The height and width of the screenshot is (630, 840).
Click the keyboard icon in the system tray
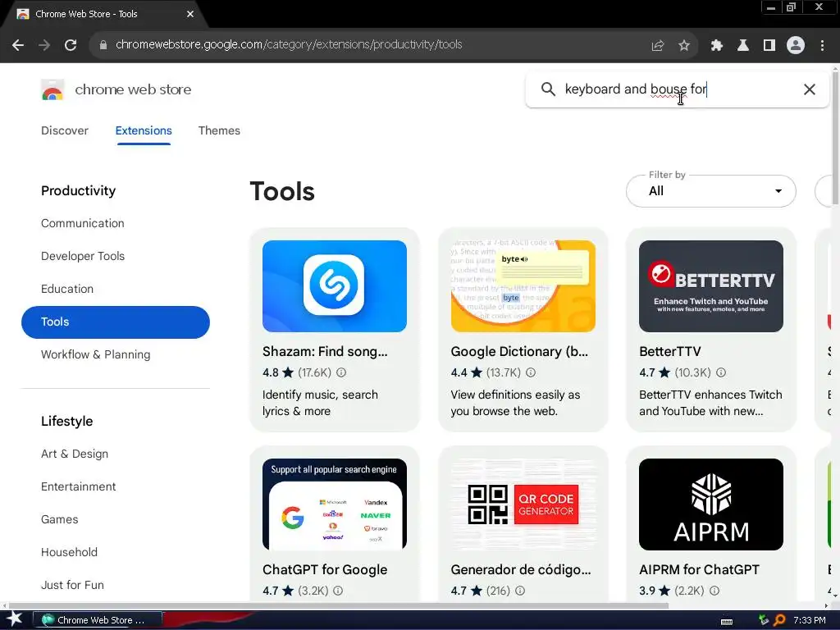pos(727,621)
